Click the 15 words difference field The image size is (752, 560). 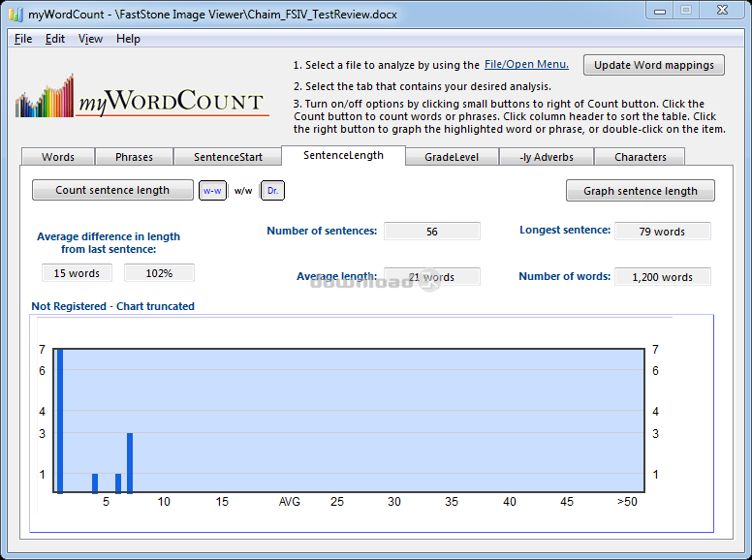[77, 273]
